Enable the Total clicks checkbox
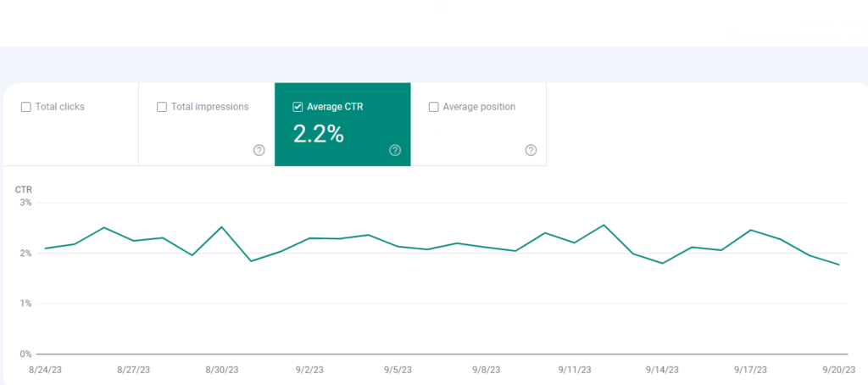 click(x=25, y=107)
